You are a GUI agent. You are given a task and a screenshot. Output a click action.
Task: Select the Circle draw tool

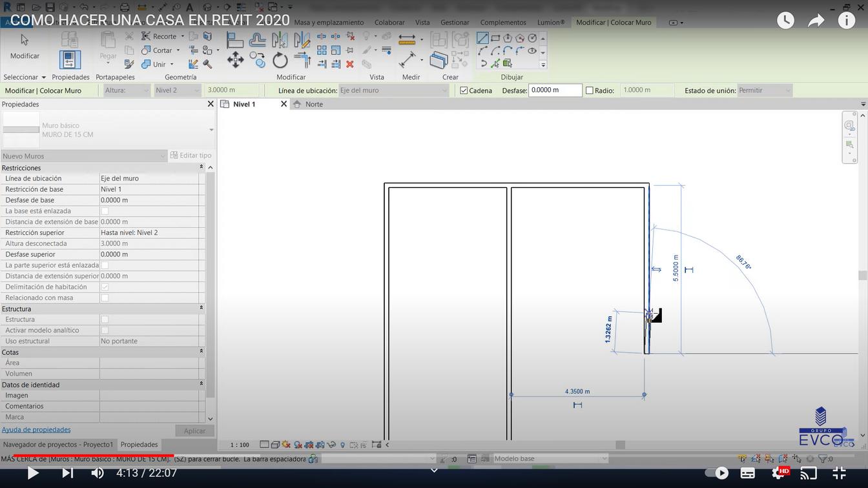[532, 38]
